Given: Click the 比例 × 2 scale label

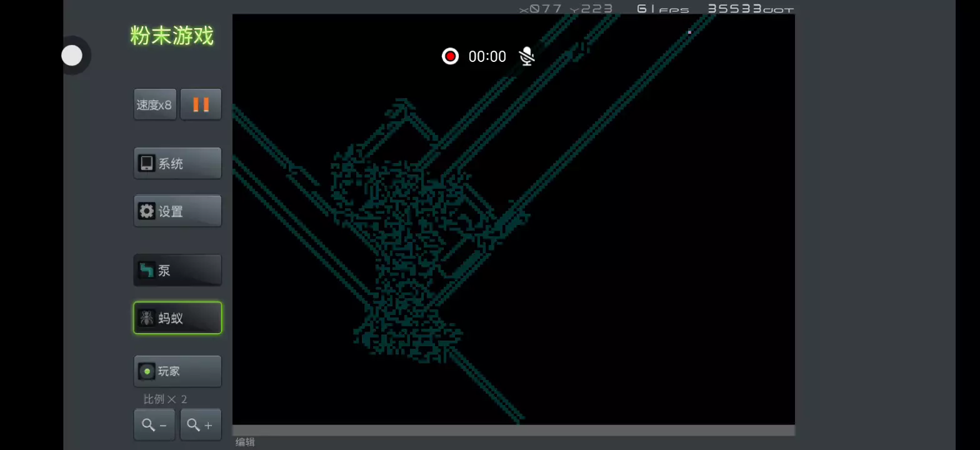Looking at the screenshot, I should pyautogui.click(x=165, y=399).
